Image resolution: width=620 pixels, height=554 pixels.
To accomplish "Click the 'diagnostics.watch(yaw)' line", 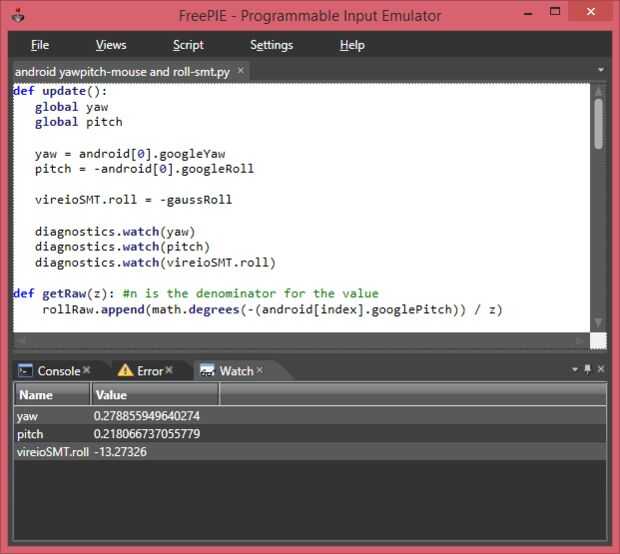I will pos(115,231).
